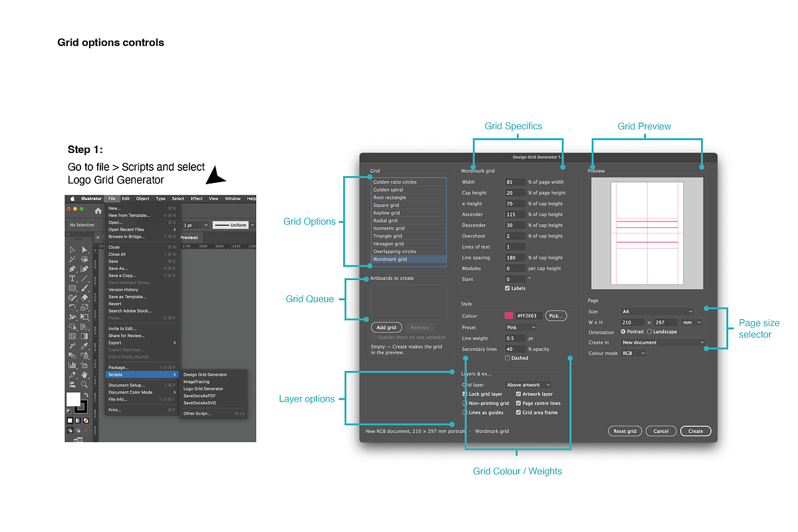Select the Line Segment tool
The width and height of the screenshot is (798, 532).
coord(84,278)
